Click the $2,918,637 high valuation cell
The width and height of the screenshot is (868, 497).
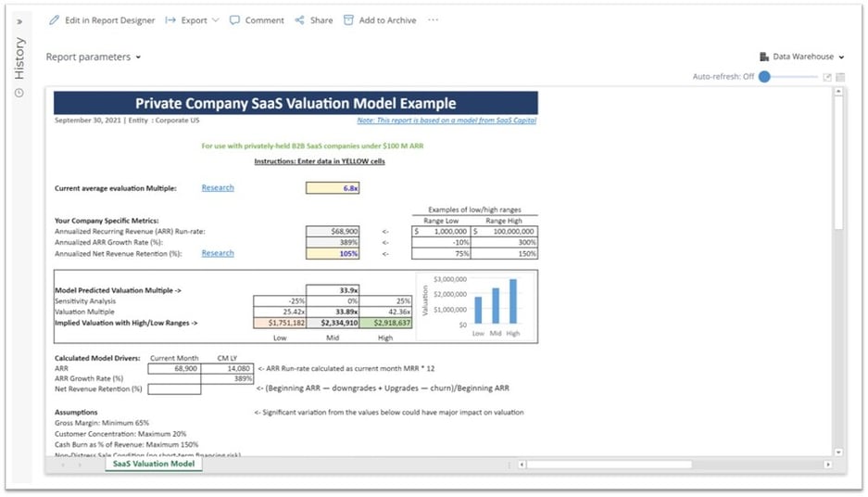point(386,323)
